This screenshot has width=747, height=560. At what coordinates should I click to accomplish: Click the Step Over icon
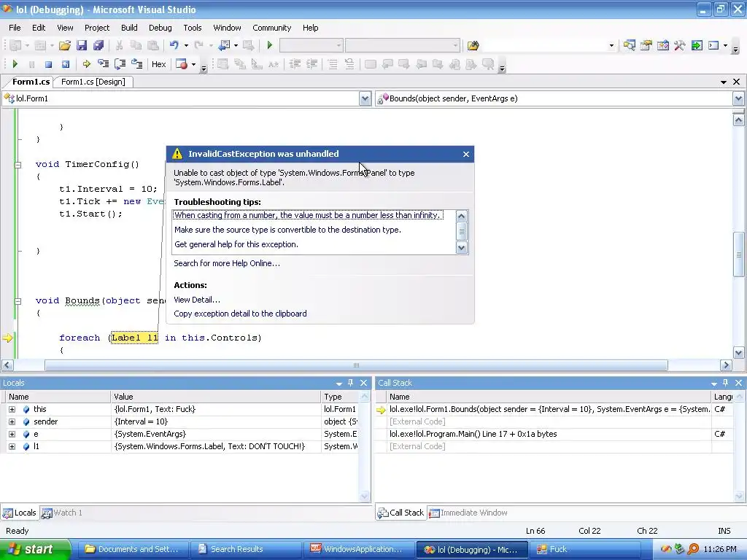(x=120, y=64)
